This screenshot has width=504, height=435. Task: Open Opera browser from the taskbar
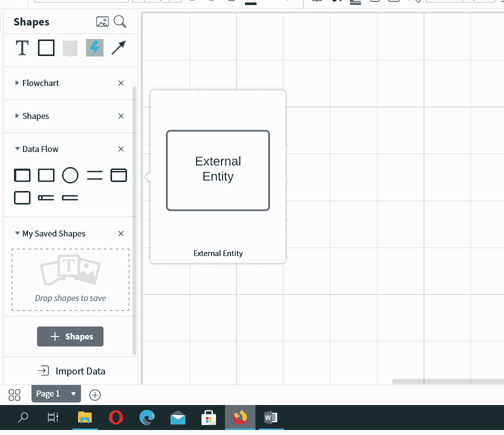pos(116,417)
